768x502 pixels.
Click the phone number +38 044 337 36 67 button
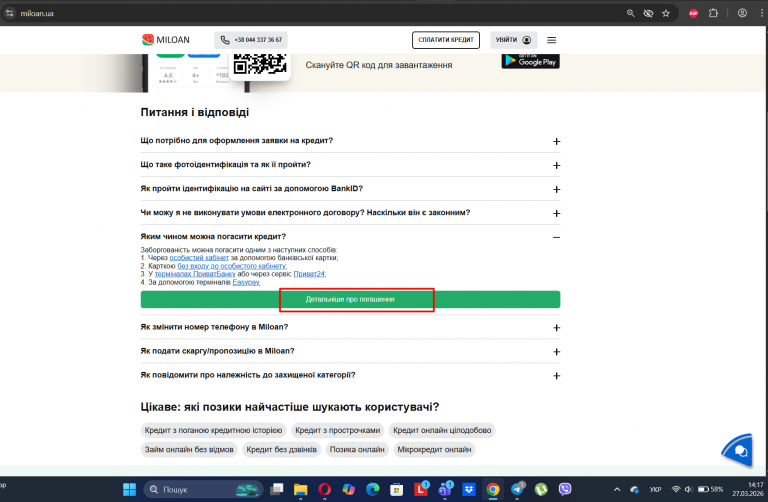pyautogui.click(x=251, y=40)
